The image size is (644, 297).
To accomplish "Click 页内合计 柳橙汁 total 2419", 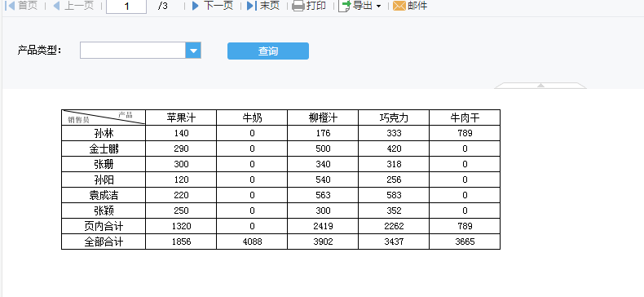I will pos(323,226).
